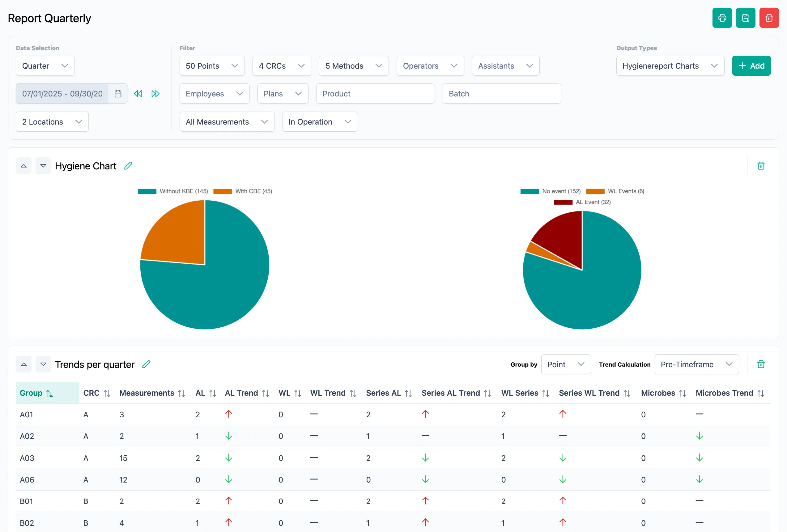The height and width of the screenshot is (532, 787).
Task: Edit the Hygiene Chart title
Action: (128, 166)
